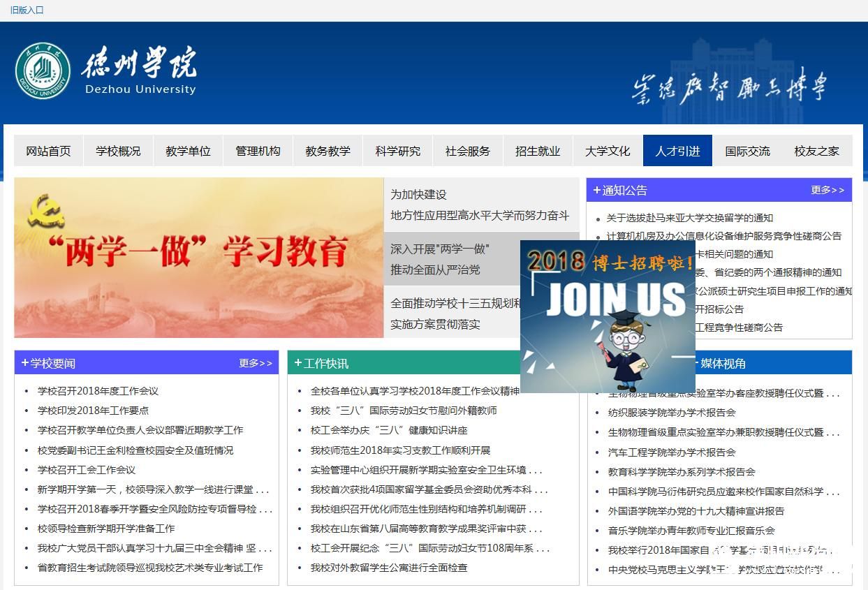Open 我校首次获批4项国家留学基金委员会资助优秀本科

click(429, 489)
